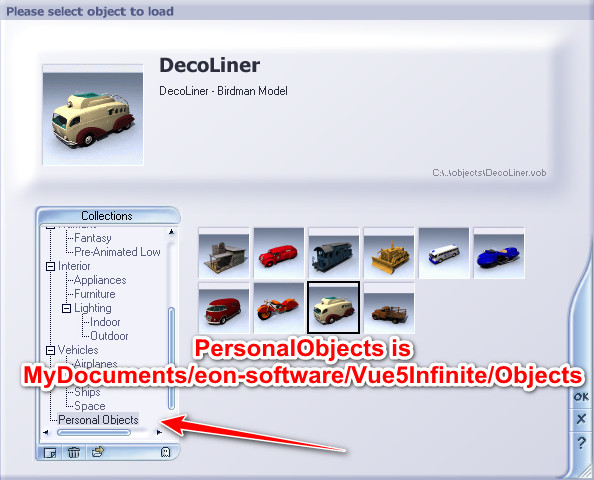Click the new collection icon

tap(50, 452)
